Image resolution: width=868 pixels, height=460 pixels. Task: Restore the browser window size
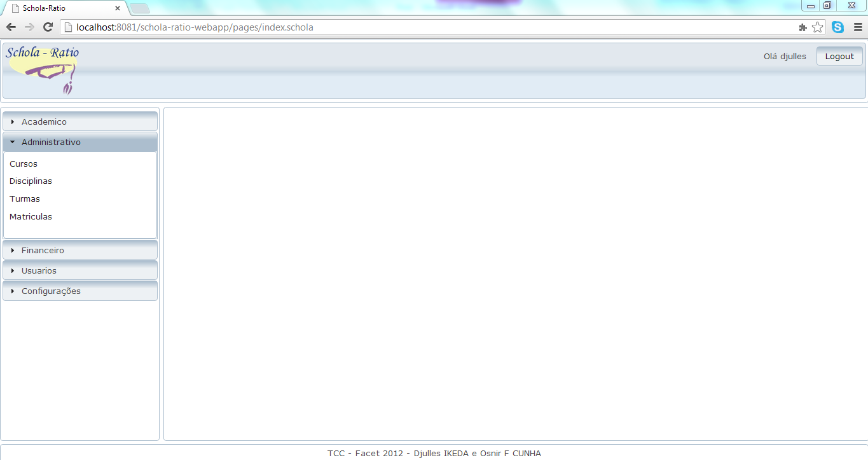click(x=827, y=6)
